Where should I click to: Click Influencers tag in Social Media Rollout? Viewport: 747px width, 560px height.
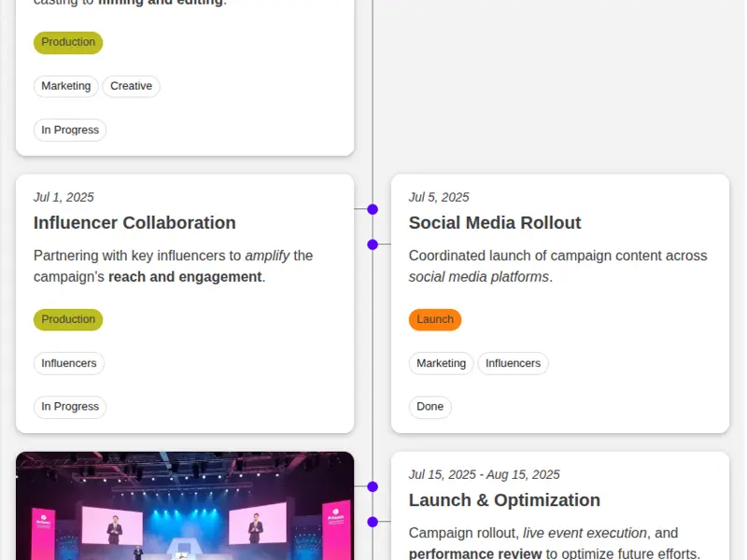click(x=513, y=363)
